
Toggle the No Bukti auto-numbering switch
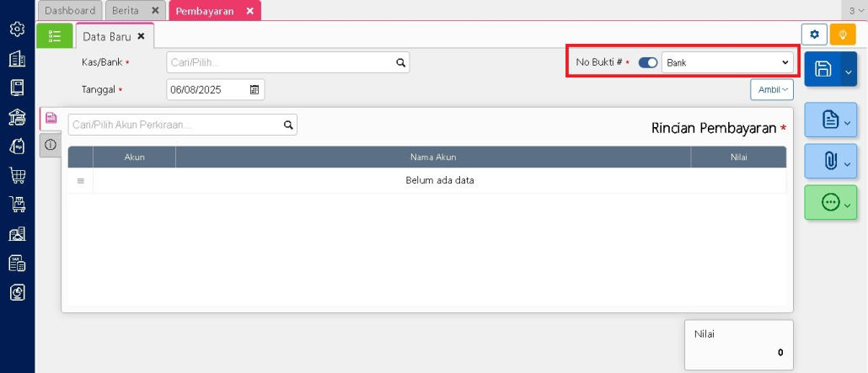point(648,62)
